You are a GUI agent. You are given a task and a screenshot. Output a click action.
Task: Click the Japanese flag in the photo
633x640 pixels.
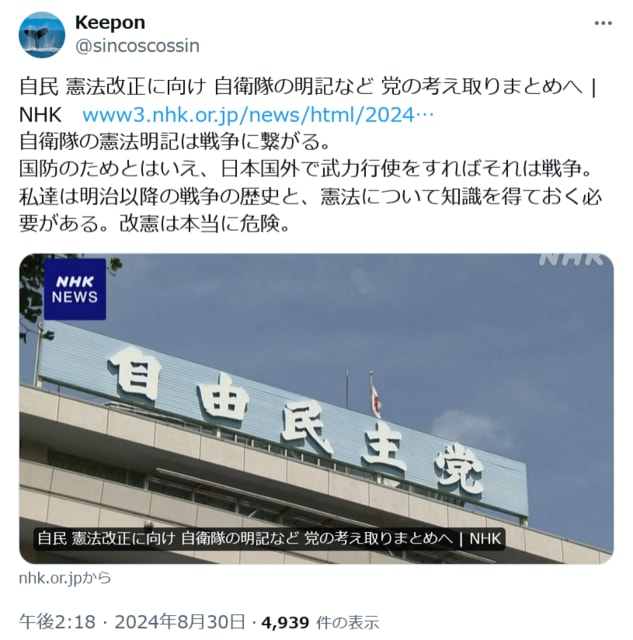pyautogui.click(x=375, y=398)
